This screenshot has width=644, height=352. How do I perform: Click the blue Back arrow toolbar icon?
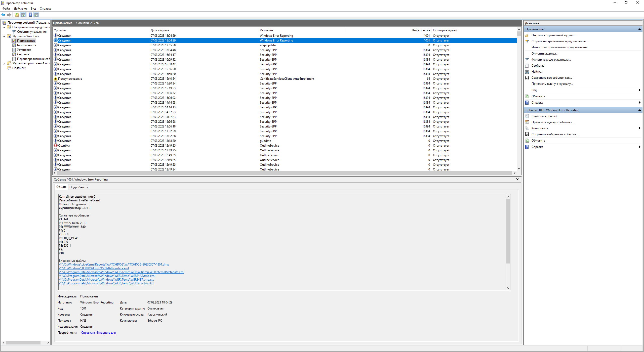pos(3,15)
